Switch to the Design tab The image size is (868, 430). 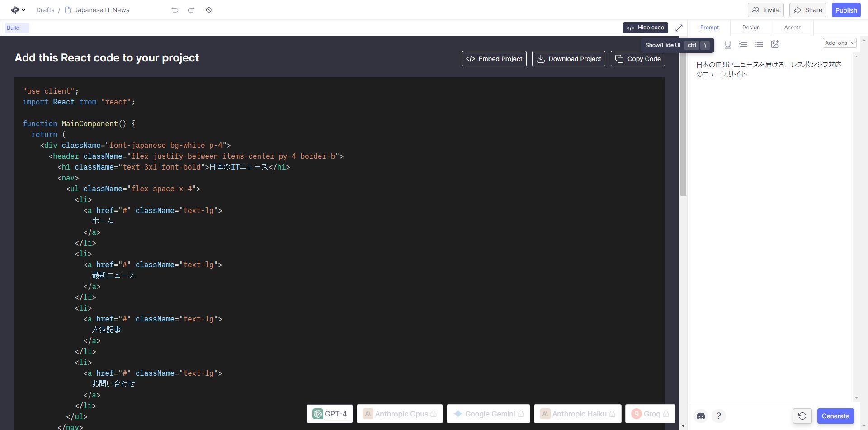click(x=751, y=28)
